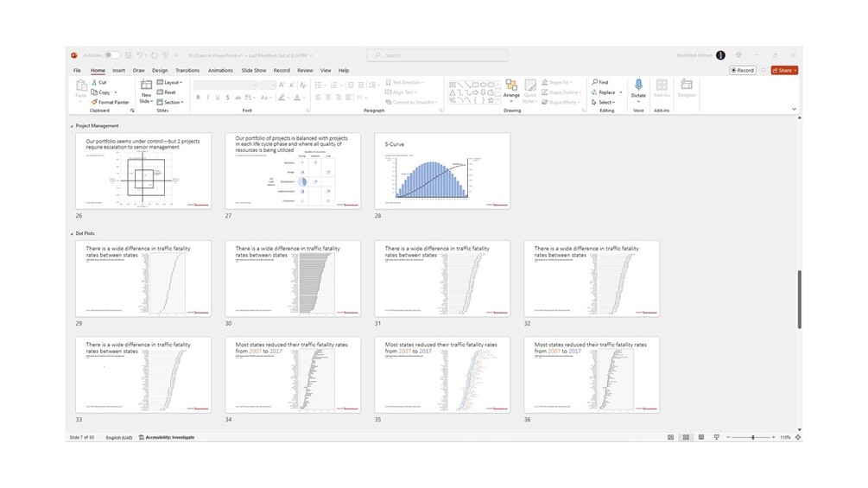The width and height of the screenshot is (868, 488).
Task: Toggle text Shadow formatting
Action: (227, 98)
